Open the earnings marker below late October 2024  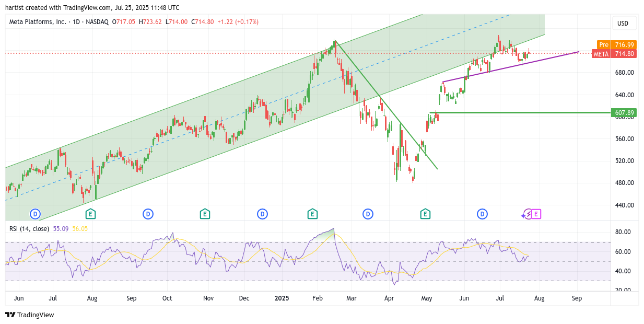[x=205, y=214]
